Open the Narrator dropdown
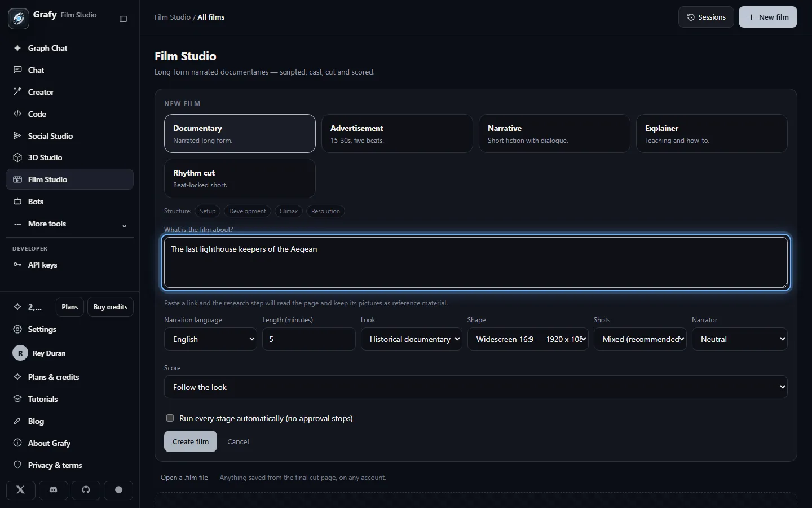 pos(740,339)
